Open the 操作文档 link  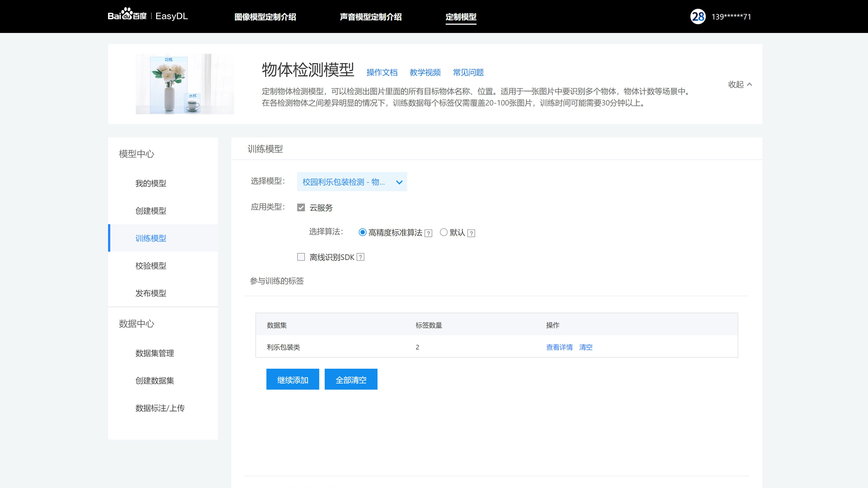(382, 72)
